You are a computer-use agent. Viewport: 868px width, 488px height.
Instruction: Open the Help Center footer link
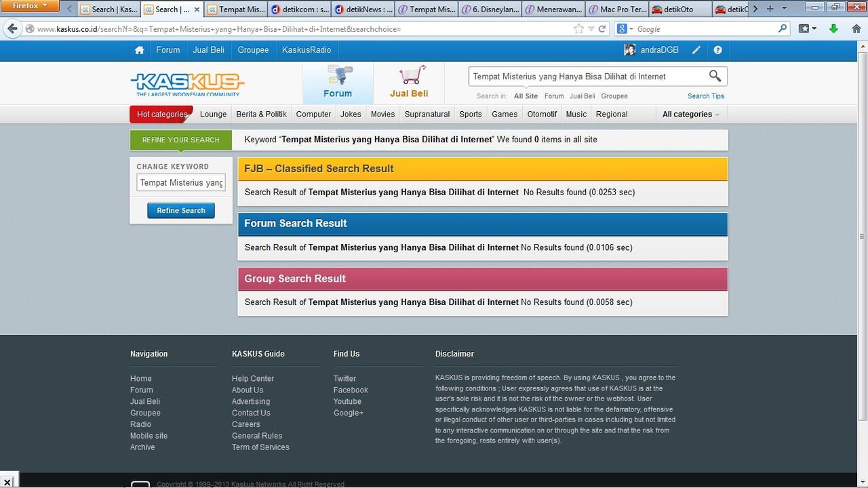pyautogui.click(x=253, y=379)
